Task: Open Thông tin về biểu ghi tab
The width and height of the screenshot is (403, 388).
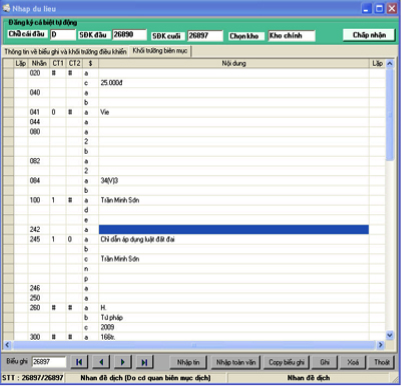Action: pos(65,52)
